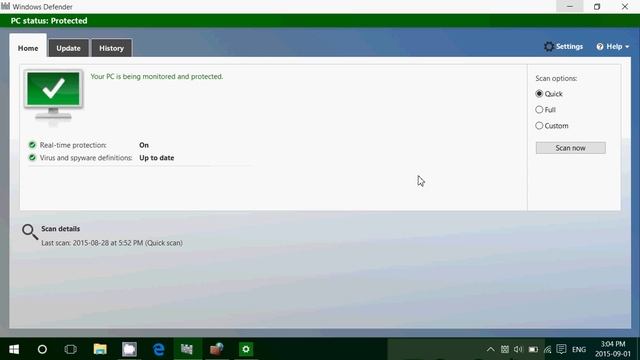This screenshot has height=360, width=640.
Task: Switch to the Update tab
Action: (x=68, y=48)
